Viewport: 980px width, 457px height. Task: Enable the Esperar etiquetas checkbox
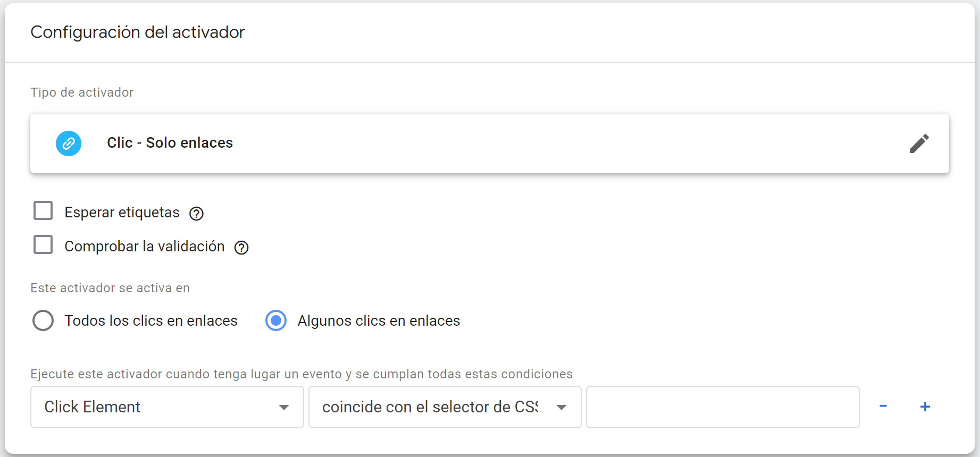tap(43, 210)
